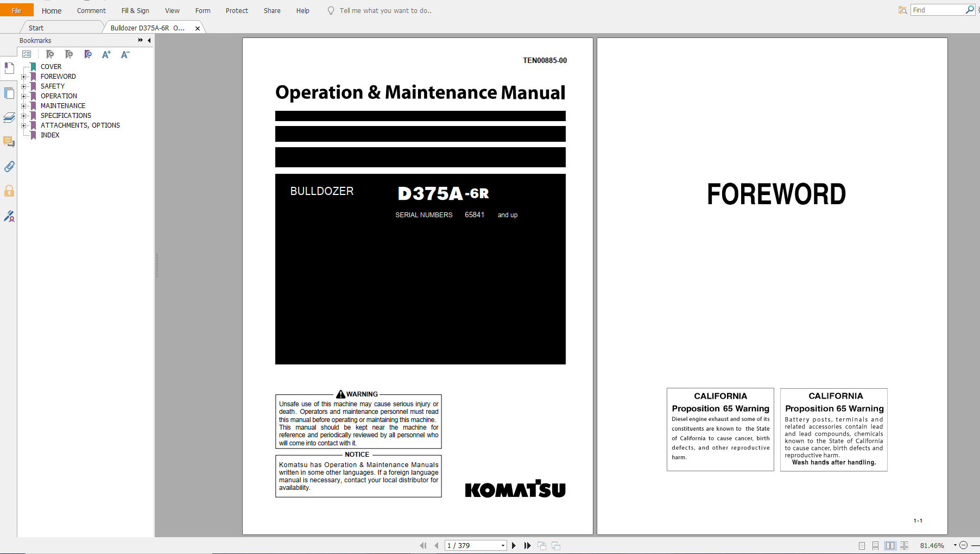
Task: Expand the SPECIFICATIONS bookmark node
Action: (23, 116)
